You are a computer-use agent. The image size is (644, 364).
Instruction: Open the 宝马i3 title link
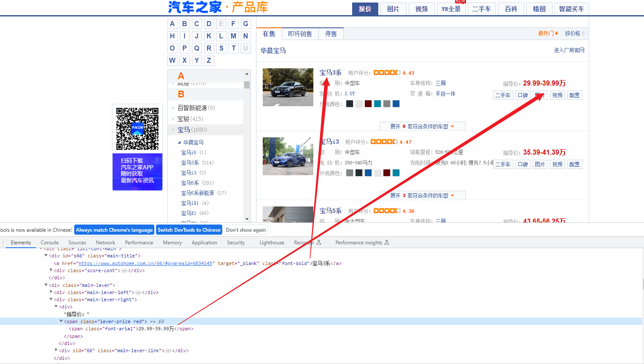[329, 142]
